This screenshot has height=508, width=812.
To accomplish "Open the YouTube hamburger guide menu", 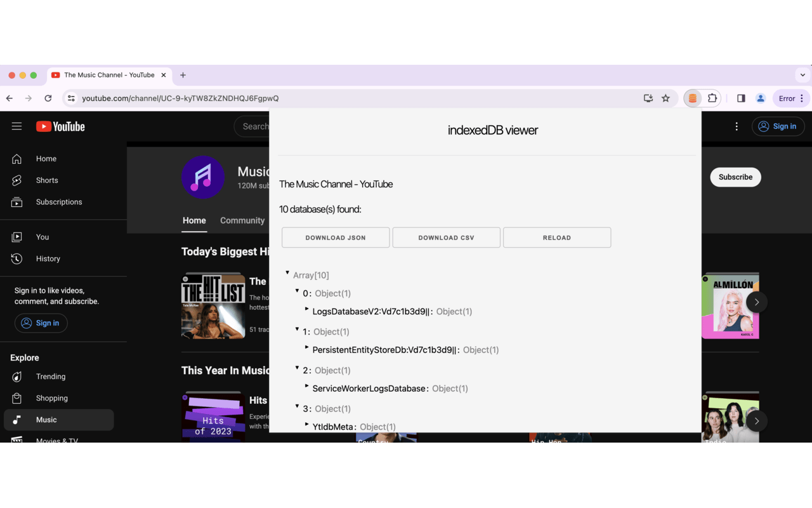I will click(x=17, y=126).
